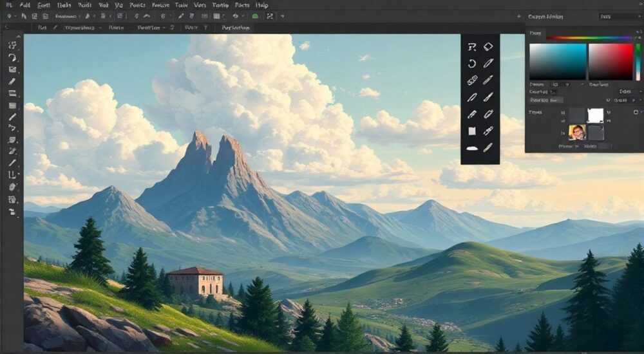Toggle the small checkbox right of layer thumbnails
Viewport: 644px width, 354px height.
coord(636,112)
